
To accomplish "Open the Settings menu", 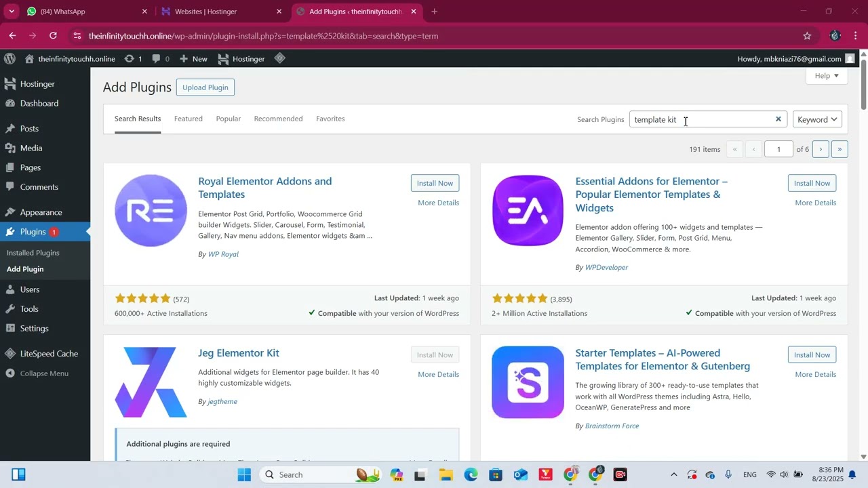I will [45, 329].
